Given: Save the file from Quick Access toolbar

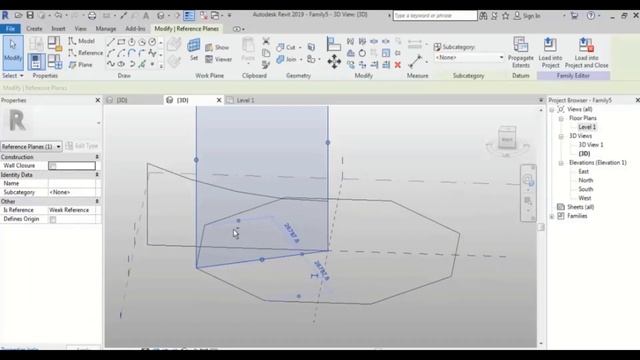Looking at the screenshot, I should click(x=30, y=16).
